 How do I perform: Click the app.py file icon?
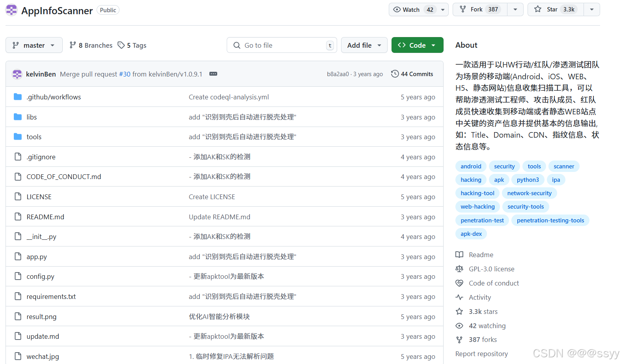[18, 257]
